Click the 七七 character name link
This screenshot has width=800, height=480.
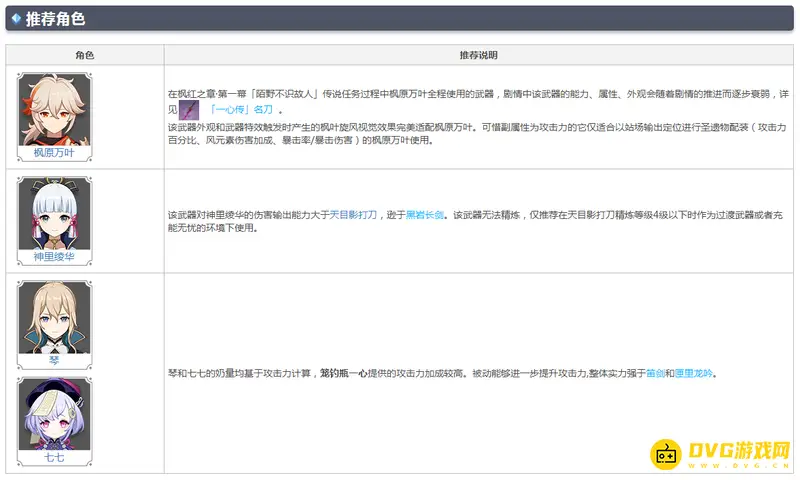55,457
